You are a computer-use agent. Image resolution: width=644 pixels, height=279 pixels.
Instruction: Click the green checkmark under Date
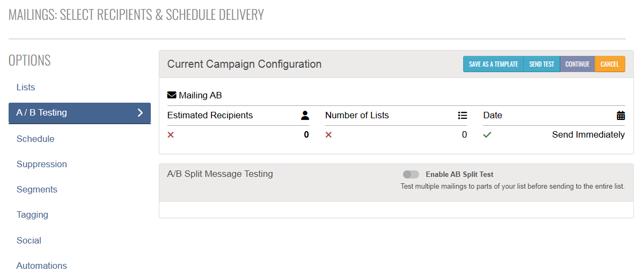(487, 135)
